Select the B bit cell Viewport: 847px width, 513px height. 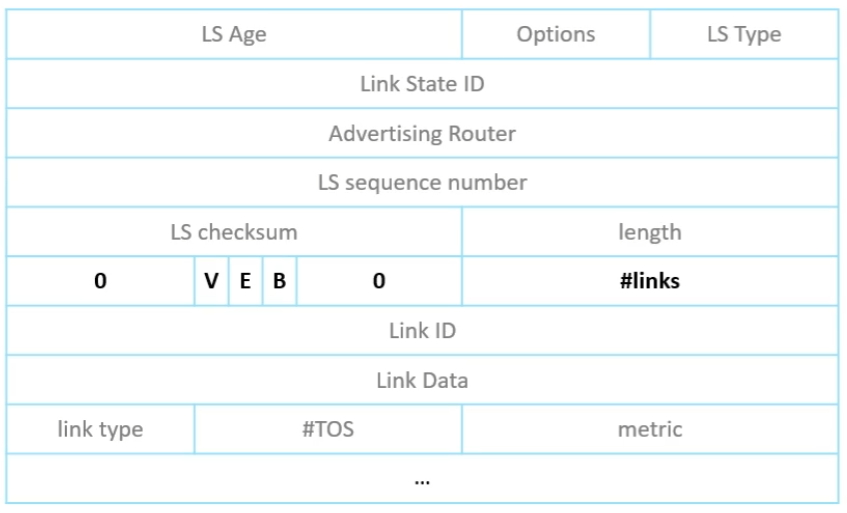[279, 281]
